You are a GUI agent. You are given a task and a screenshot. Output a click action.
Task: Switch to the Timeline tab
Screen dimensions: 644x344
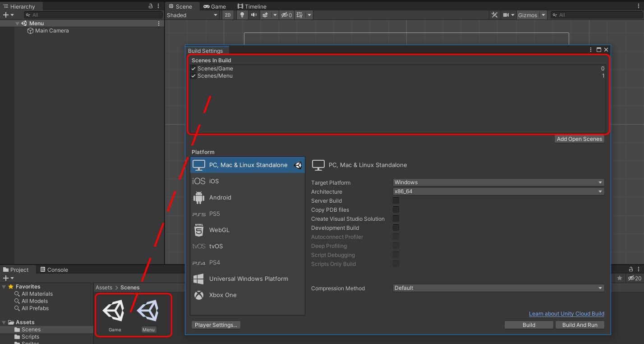pyautogui.click(x=252, y=6)
